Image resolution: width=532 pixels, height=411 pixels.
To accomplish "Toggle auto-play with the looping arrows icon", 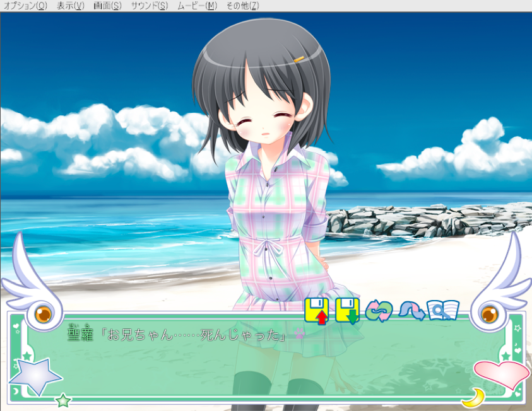I will pos(379,311).
